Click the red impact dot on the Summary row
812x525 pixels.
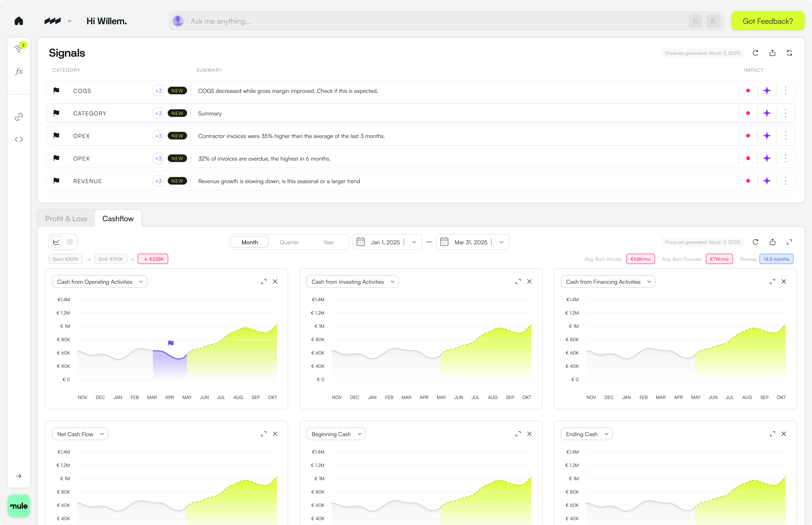pos(748,113)
